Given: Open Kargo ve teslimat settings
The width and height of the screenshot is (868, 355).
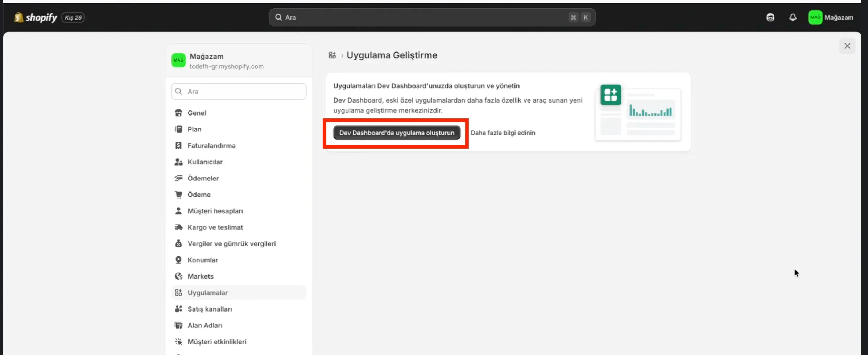Looking at the screenshot, I should (x=239, y=227).
